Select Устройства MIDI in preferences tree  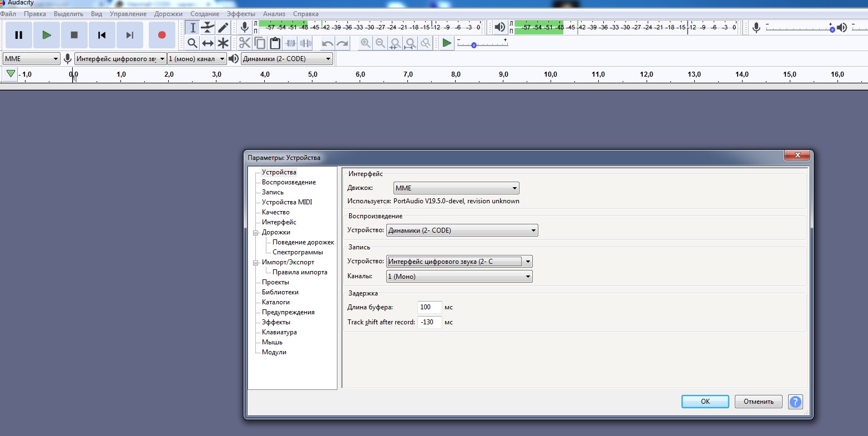[287, 202]
